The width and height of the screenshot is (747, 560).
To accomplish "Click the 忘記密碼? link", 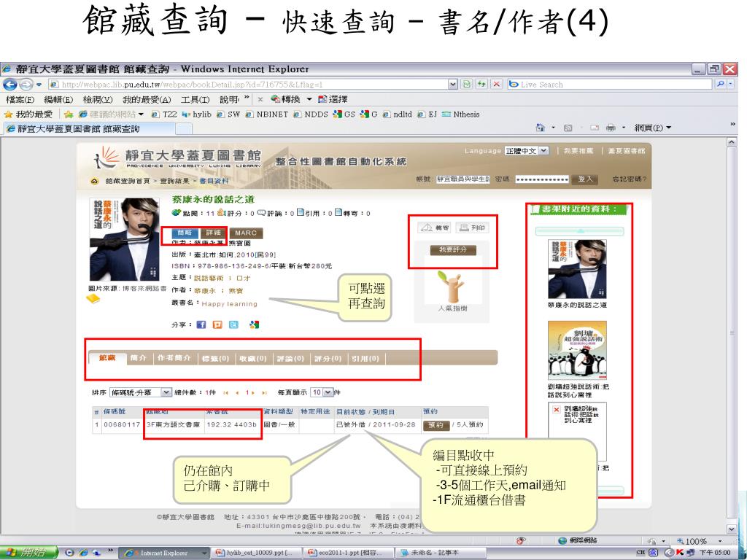I will tap(630, 179).
